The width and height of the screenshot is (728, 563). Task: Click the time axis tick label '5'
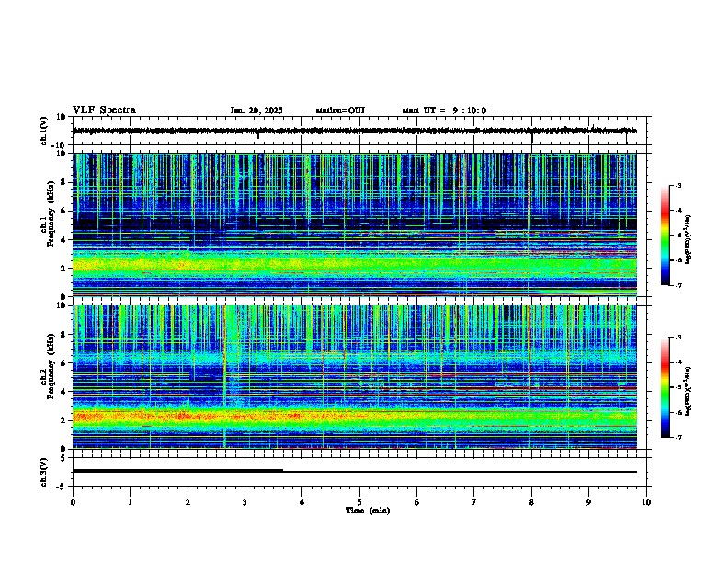pyautogui.click(x=359, y=502)
